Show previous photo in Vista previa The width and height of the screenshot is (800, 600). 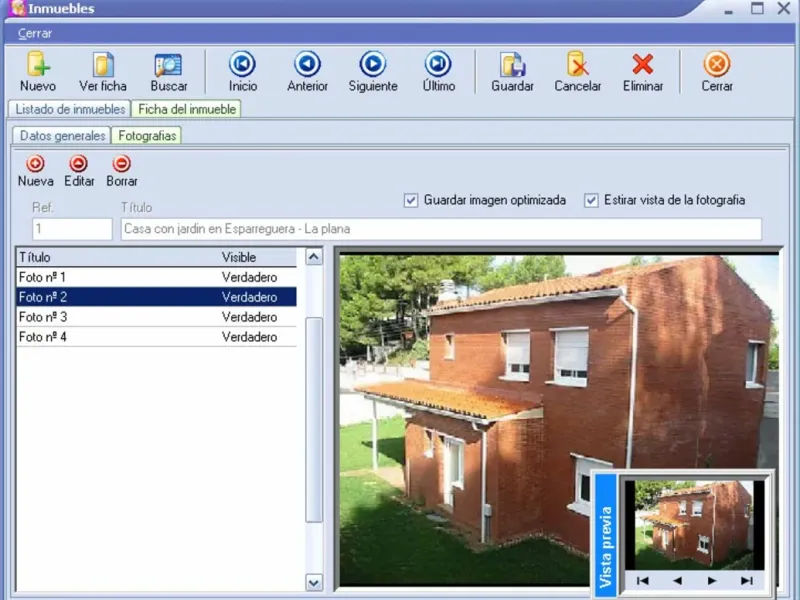click(x=678, y=581)
